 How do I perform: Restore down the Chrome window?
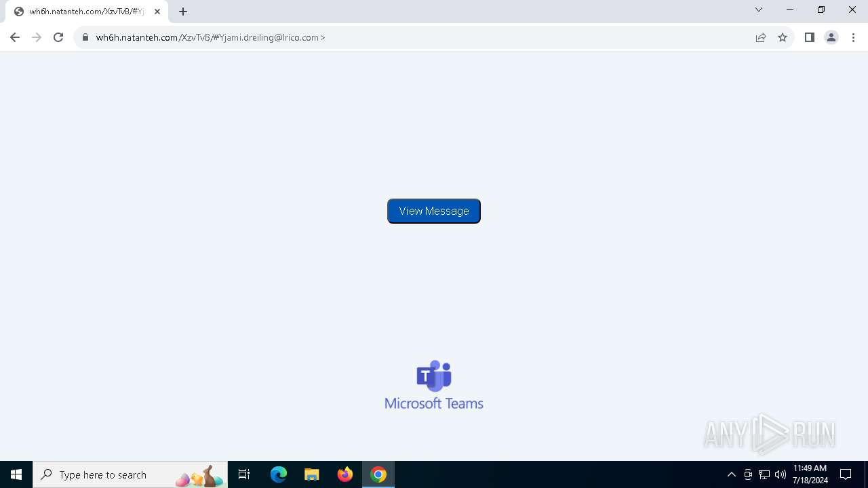point(821,10)
